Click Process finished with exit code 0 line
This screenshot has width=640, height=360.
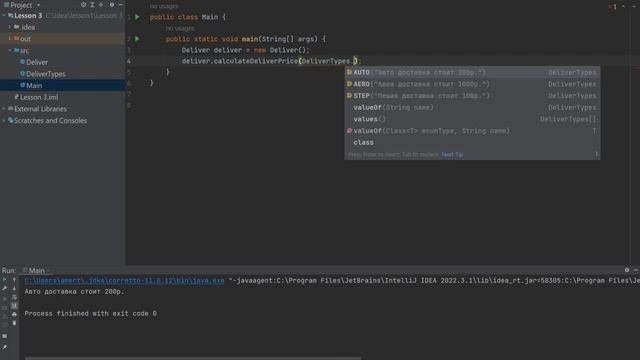pos(90,313)
